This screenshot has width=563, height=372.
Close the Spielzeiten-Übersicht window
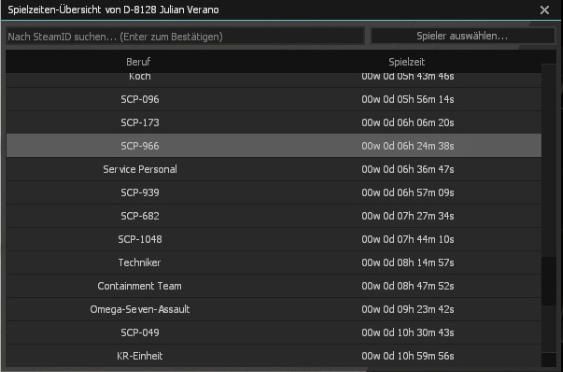click(x=544, y=10)
